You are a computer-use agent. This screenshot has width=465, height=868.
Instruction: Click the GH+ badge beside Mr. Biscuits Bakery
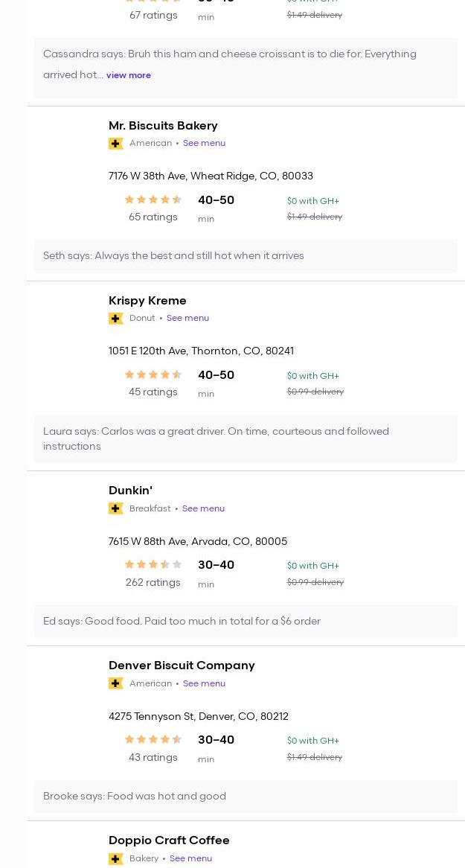pyautogui.click(x=115, y=144)
